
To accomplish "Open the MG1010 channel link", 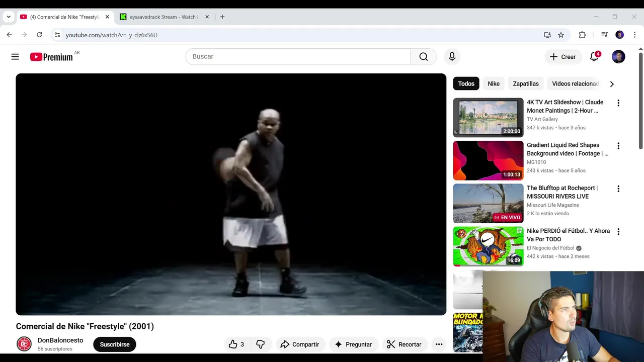I will 536,162.
